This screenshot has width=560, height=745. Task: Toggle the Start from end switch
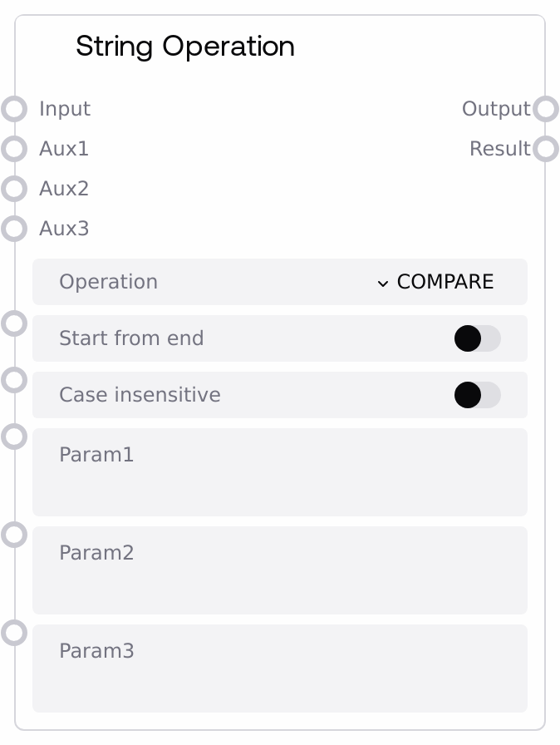(x=477, y=338)
